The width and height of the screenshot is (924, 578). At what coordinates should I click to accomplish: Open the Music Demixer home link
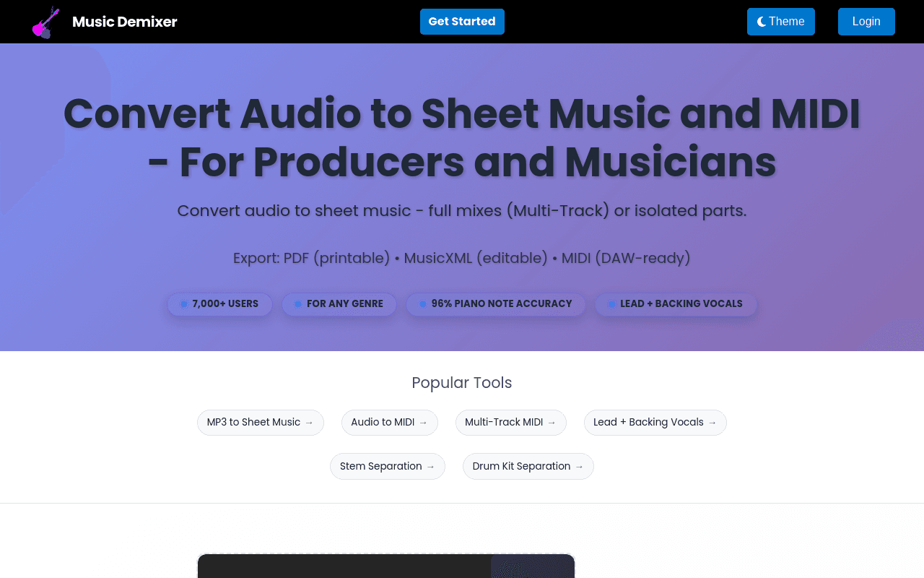pos(124,22)
